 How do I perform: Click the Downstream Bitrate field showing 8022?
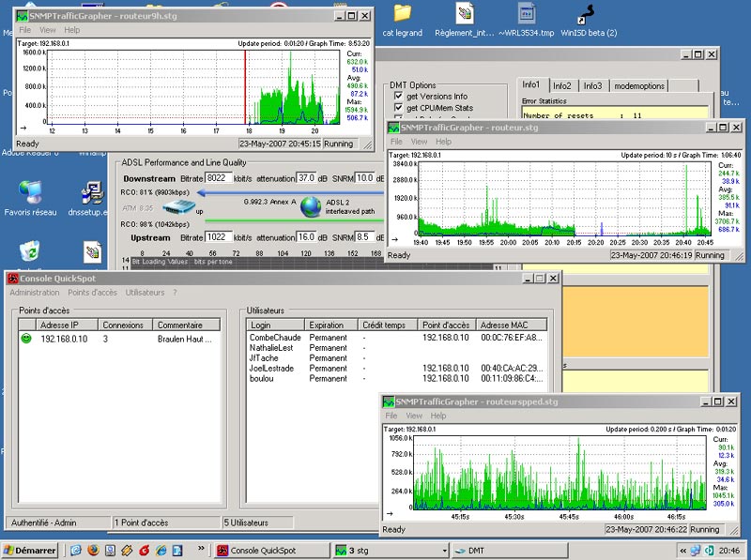220,177
